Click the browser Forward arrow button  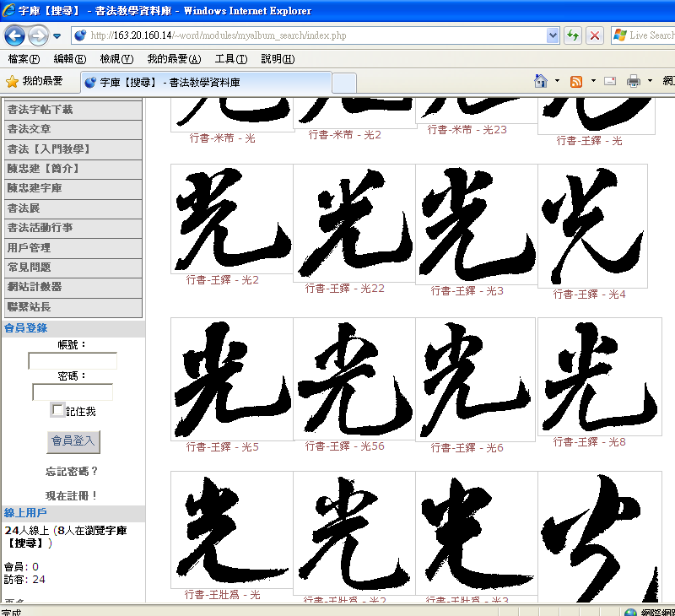[x=38, y=35]
